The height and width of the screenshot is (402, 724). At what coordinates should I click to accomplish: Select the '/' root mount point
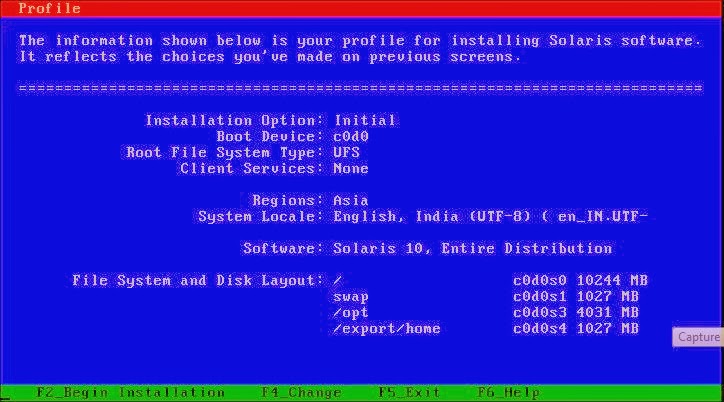338,281
